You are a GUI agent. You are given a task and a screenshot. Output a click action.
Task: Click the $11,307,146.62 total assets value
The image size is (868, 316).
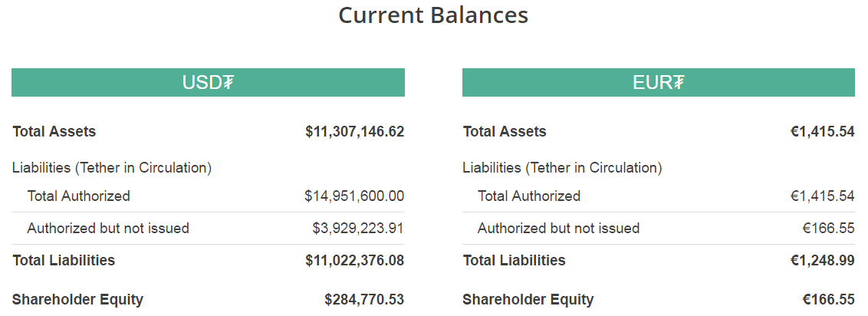[x=354, y=131]
